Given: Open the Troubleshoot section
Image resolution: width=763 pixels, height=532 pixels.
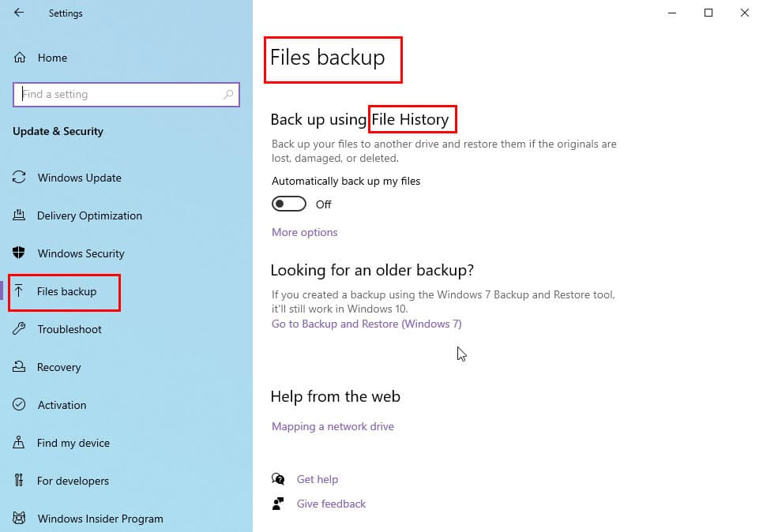Looking at the screenshot, I should (70, 329).
